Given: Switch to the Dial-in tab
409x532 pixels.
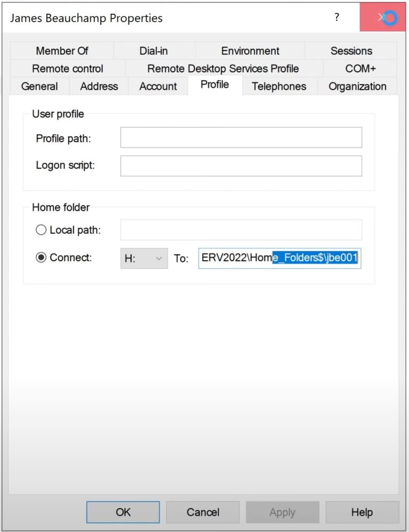Looking at the screenshot, I should click(x=153, y=51).
